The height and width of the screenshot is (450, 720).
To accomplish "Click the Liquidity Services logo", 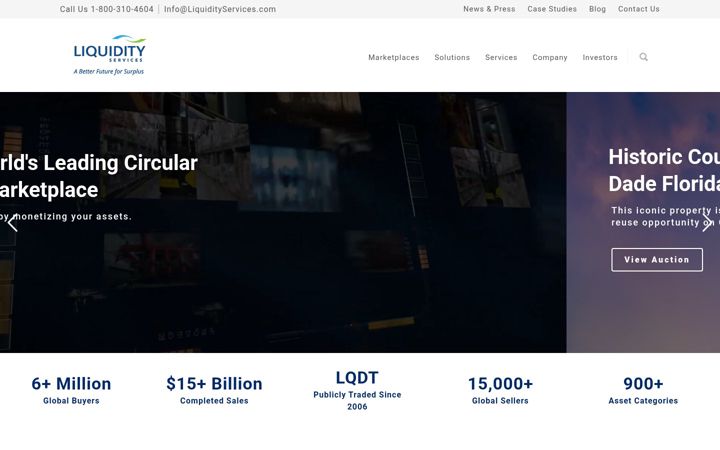I will (x=109, y=55).
